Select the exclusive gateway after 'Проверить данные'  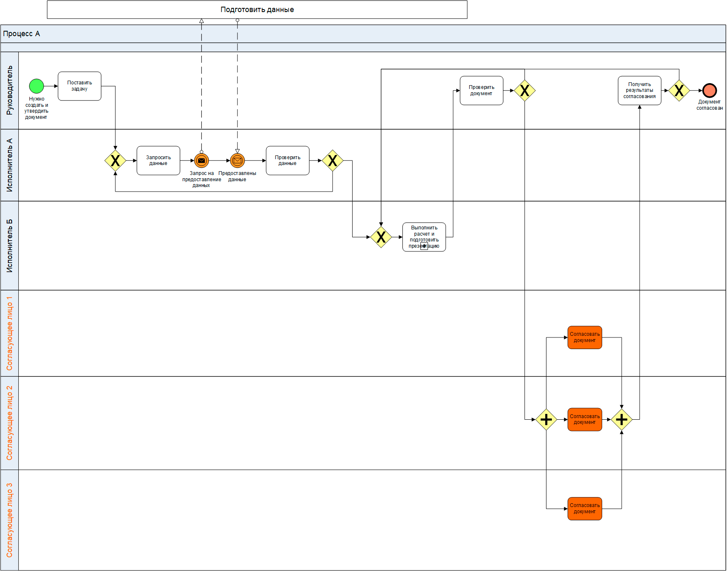(x=332, y=160)
